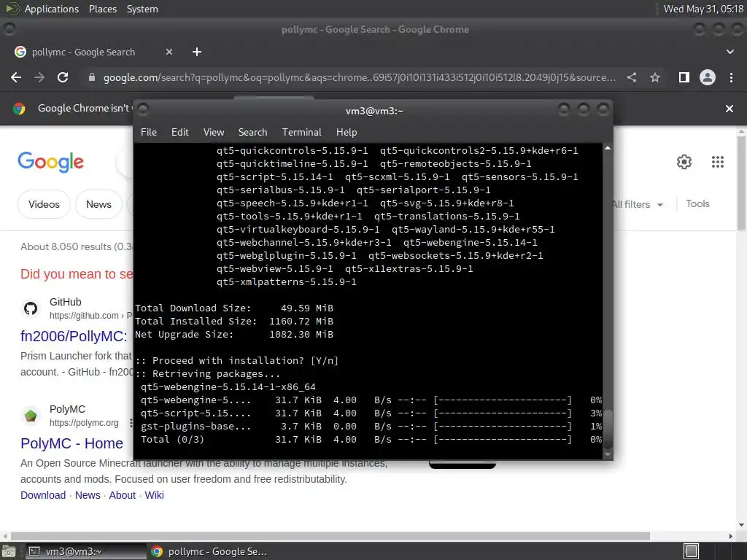The image size is (747, 560).
Task: Reload the Google search page
Action: [63, 77]
